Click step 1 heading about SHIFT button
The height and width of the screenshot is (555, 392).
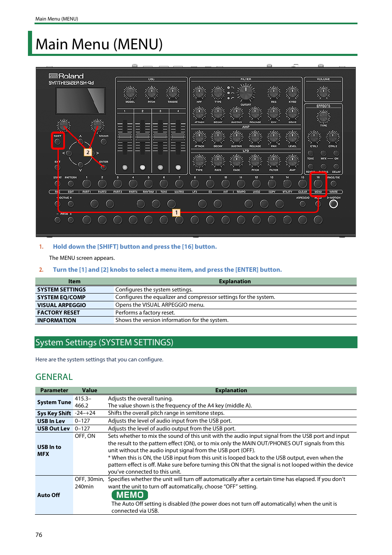(135, 247)
